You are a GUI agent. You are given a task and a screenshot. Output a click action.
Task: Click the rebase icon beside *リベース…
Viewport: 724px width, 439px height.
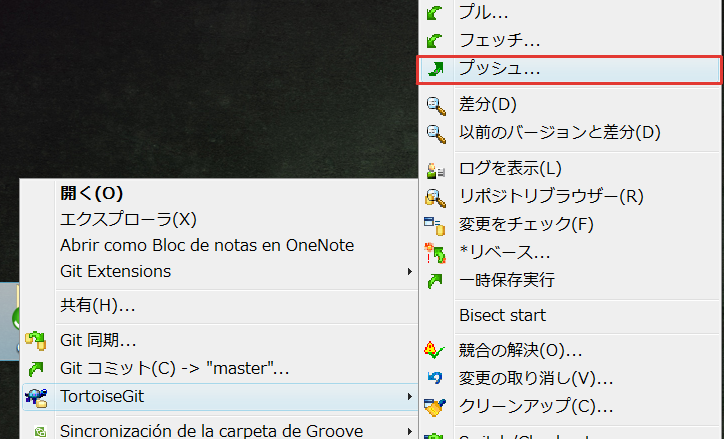pyautogui.click(x=434, y=253)
